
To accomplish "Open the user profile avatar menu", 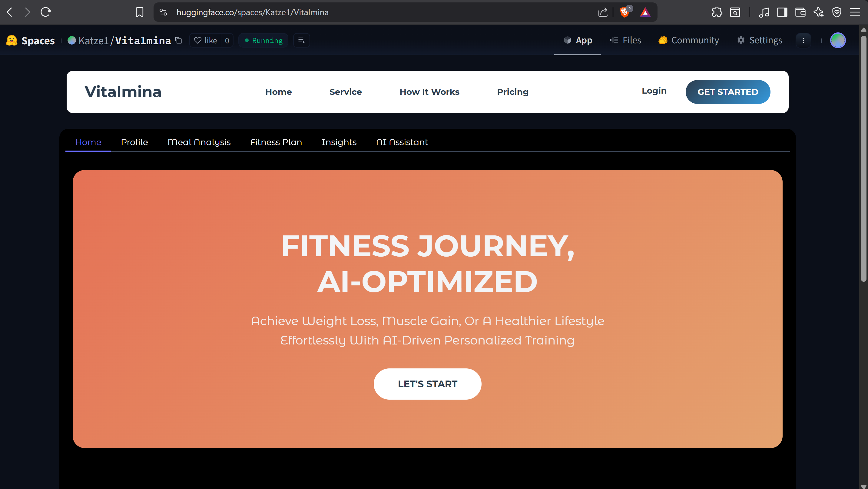I will [838, 40].
